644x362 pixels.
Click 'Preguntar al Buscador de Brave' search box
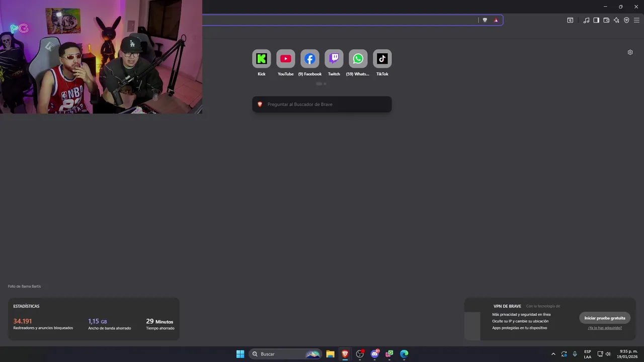tap(322, 104)
